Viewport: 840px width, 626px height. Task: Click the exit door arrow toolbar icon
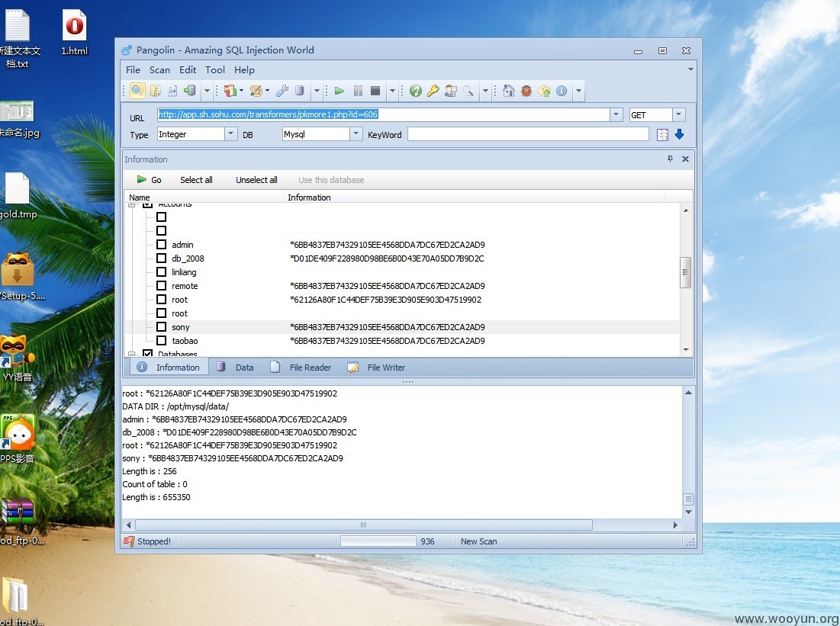pos(190,91)
